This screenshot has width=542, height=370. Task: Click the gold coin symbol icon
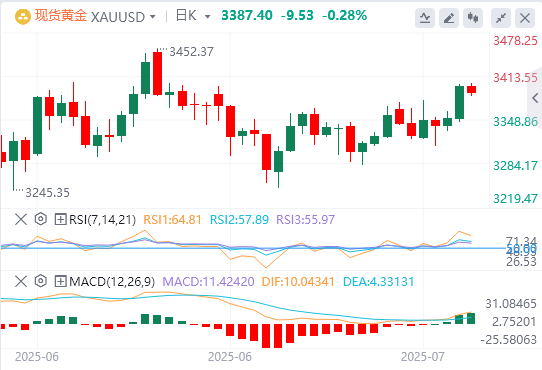coord(23,17)
